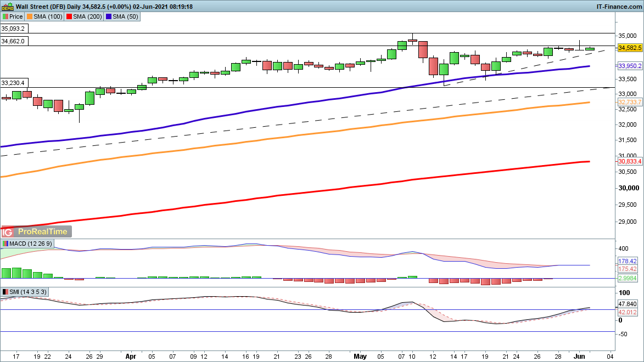
Task: Open the Price settings label
Action: (x=16, y=17)
